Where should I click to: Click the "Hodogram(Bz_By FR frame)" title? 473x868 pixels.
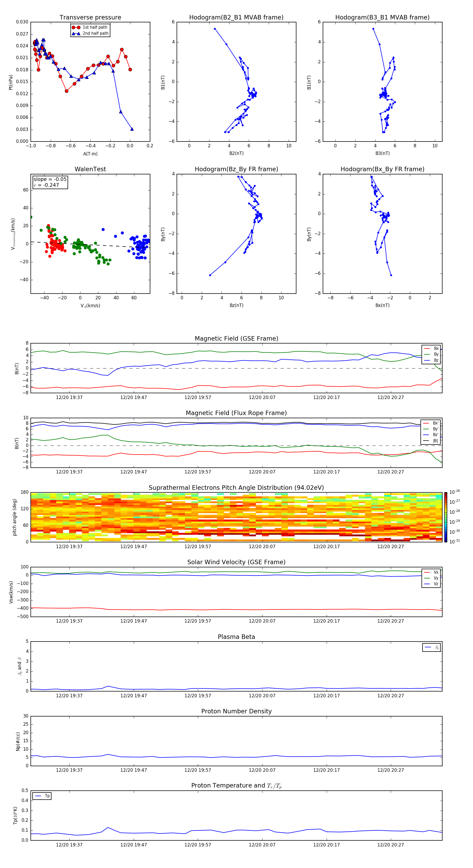[236, 169]
